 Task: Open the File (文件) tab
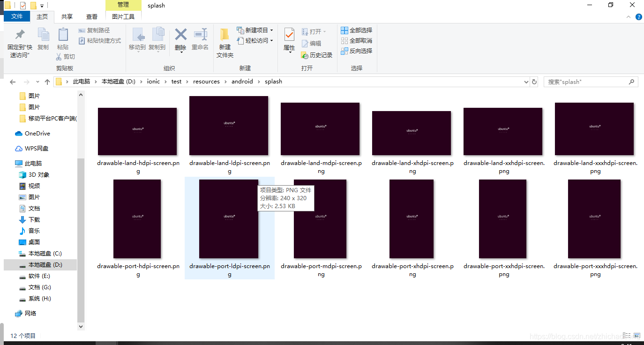click(17, 16)
